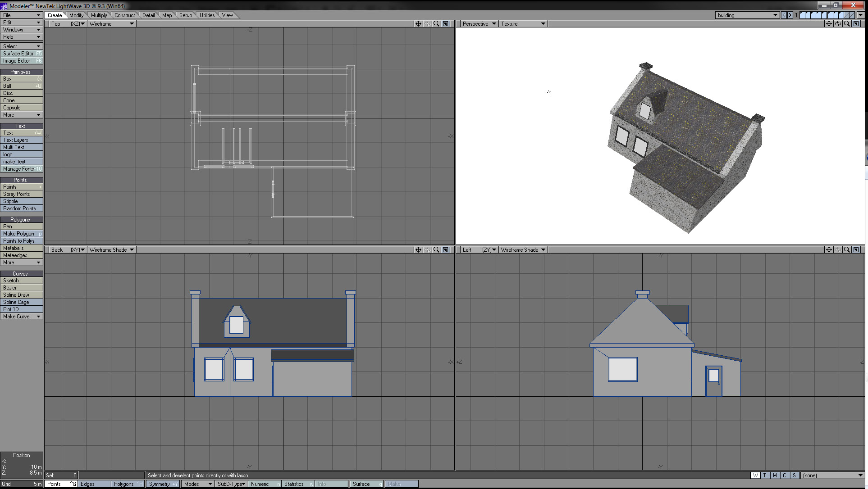Open the Image Editor
This screenshot has width=868, height=489.
pyautogui.click(x=22, y=61)
